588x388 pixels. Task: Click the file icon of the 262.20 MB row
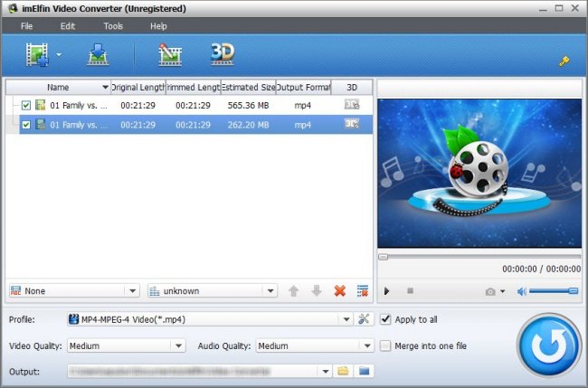(x=40, y=124)
